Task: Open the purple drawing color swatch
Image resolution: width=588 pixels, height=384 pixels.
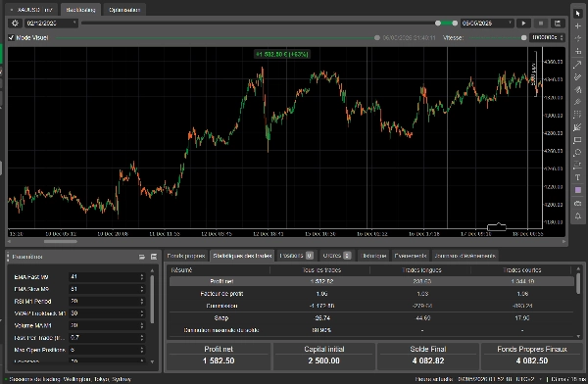Action: pyautogui.click(x=577, y=190)
